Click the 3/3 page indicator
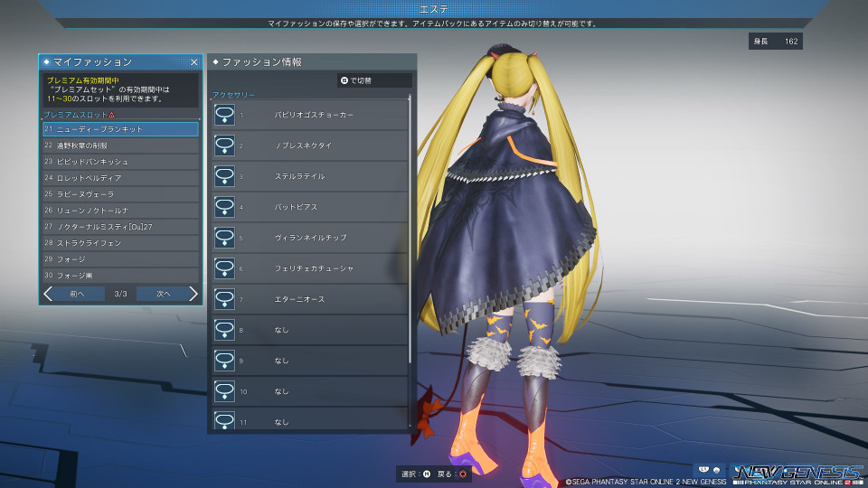 pos(120,294)
